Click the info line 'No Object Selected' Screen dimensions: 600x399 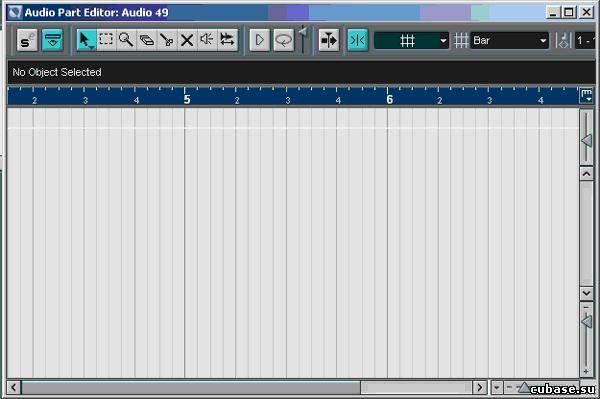click(x=57, y=72)
